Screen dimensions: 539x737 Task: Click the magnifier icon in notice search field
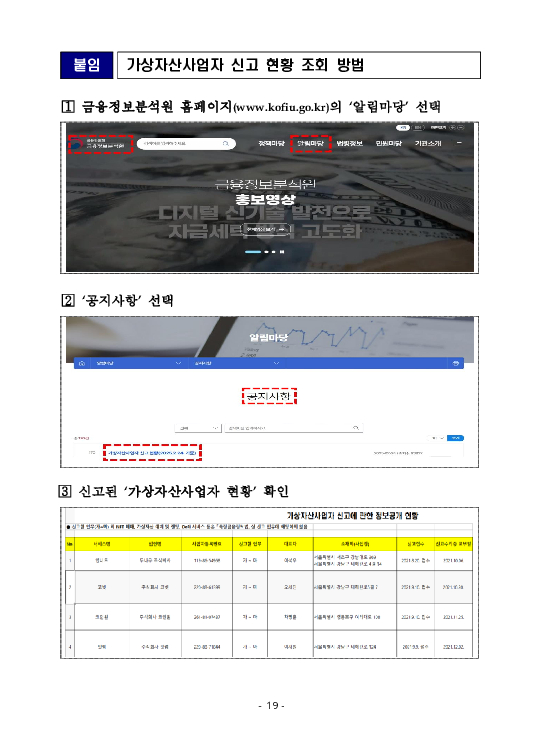pyautogui.click(x=356, y=428)
